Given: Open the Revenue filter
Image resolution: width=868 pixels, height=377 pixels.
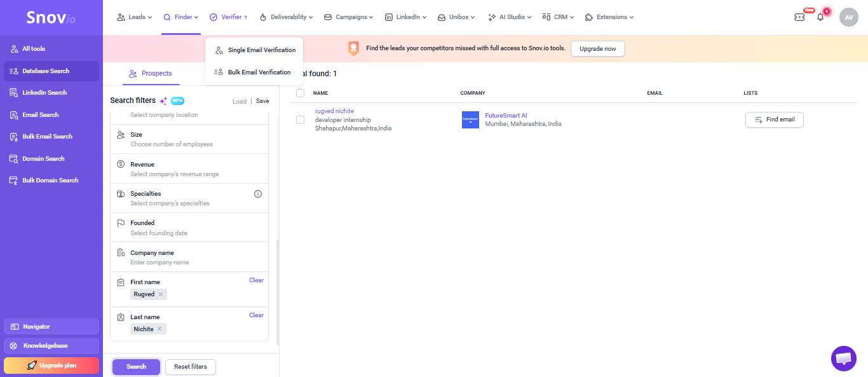Looking at the screenshot, I should tap(189, 168).
